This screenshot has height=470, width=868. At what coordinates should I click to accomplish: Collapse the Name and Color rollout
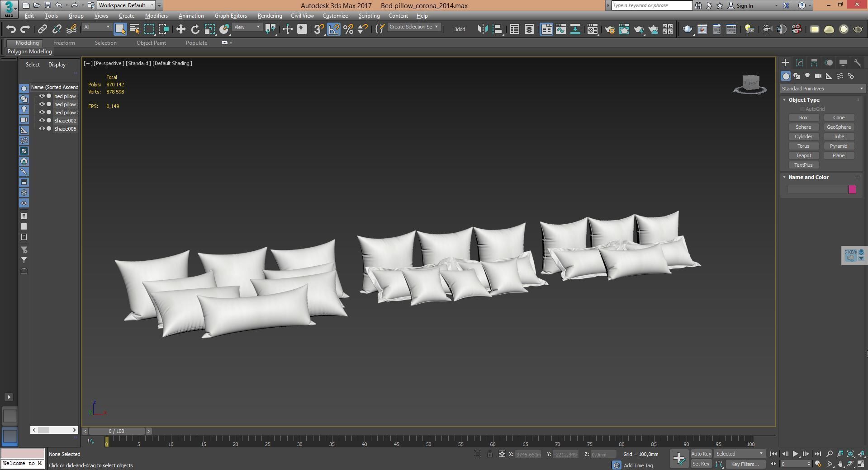tap(784, 177)
